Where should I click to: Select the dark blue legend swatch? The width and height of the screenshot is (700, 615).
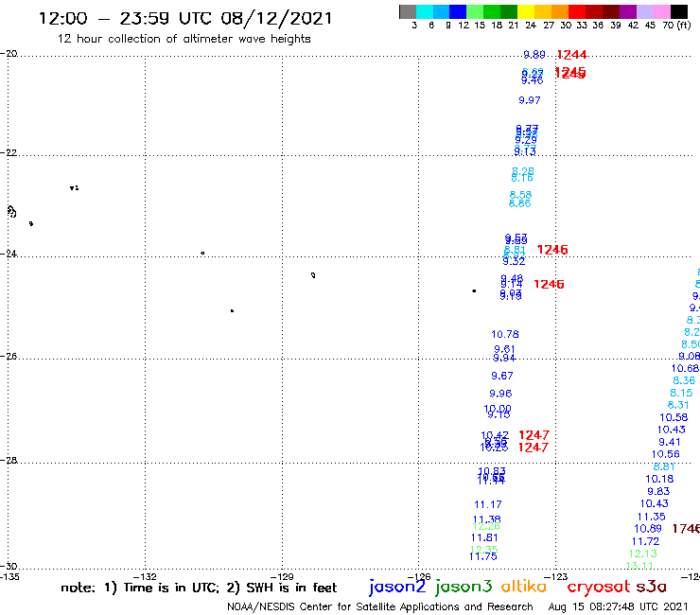(x=458, y=11)
